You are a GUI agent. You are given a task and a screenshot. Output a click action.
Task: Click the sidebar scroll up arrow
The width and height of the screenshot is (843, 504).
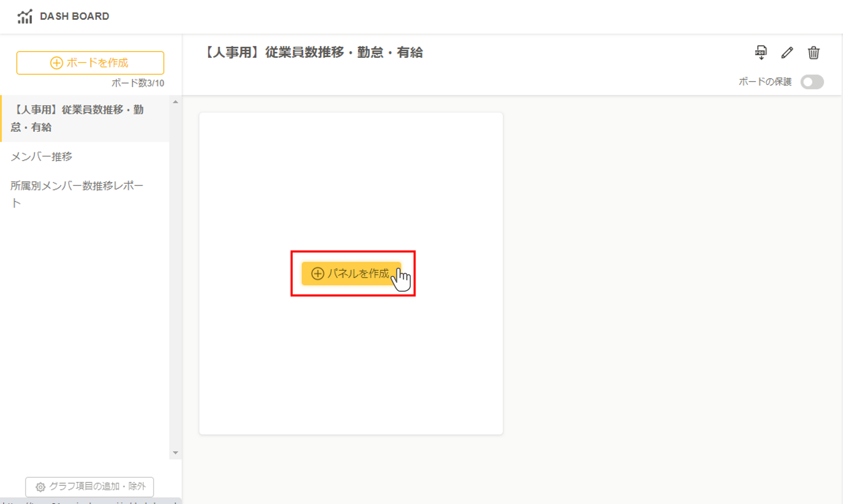(x=175, y=102)
